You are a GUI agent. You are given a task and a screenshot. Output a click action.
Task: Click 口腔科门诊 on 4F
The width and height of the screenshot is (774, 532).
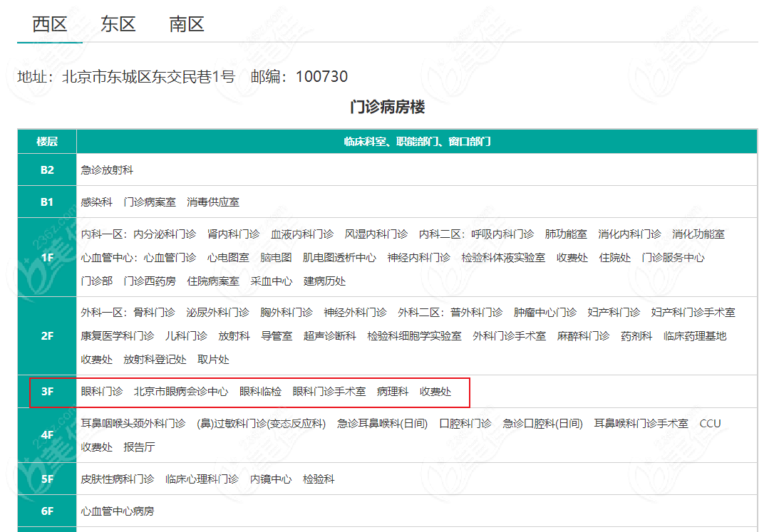(x=465, y=424)
